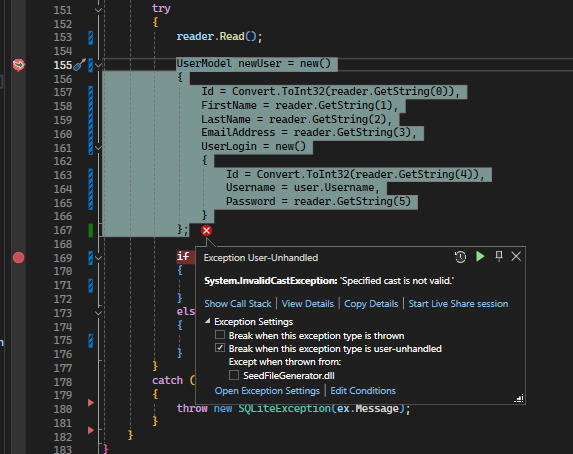Enable break when exception type is thrown
This screenshot has width=573, height=454.
click(x=220, y=335)
